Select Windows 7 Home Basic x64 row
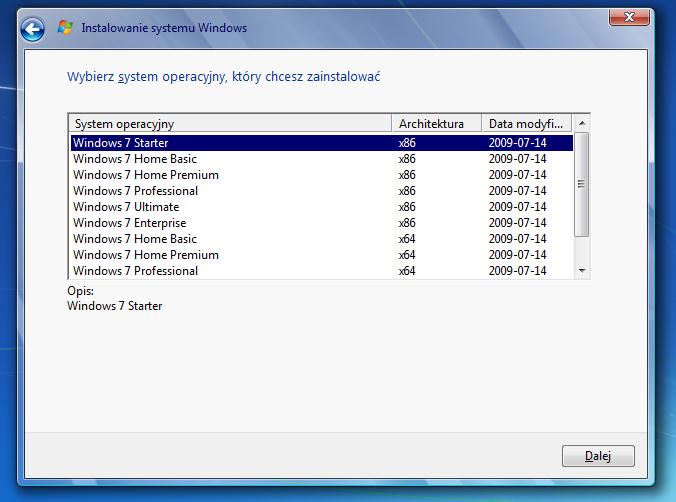 tap(322, 238)
